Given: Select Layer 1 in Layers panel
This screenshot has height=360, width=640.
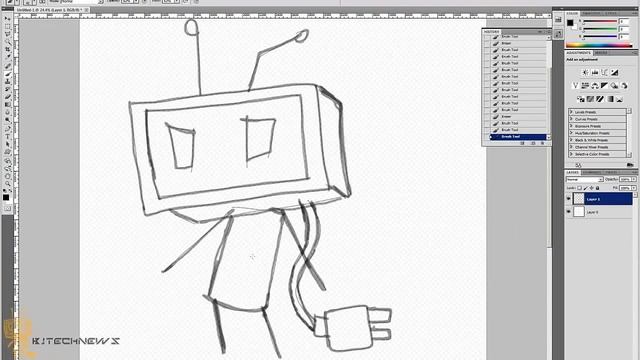Looking at the screenshot, I should click(602, 199).
